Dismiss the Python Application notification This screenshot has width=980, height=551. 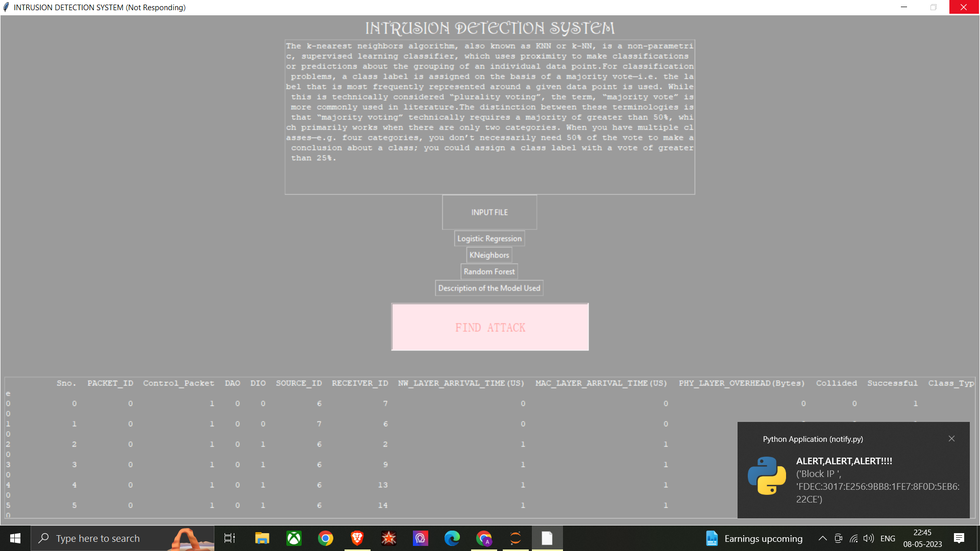(951, 438)
